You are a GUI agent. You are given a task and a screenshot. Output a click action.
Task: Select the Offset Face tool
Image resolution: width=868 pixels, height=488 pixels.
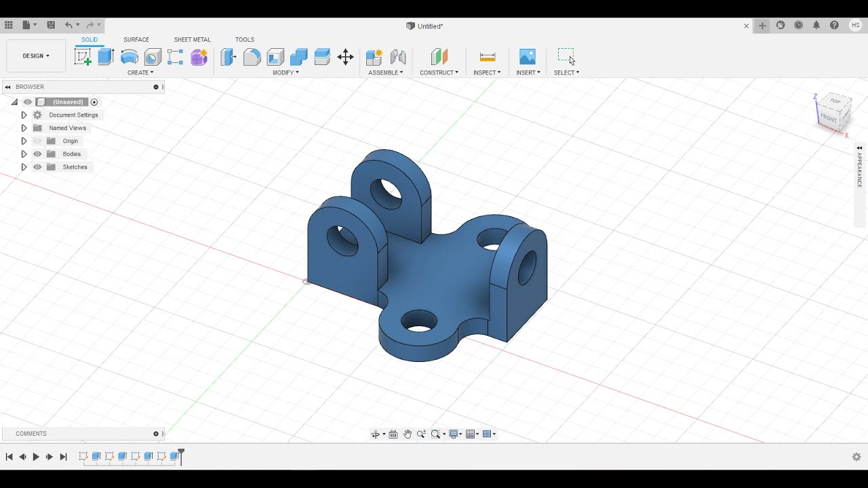[322, 57]
